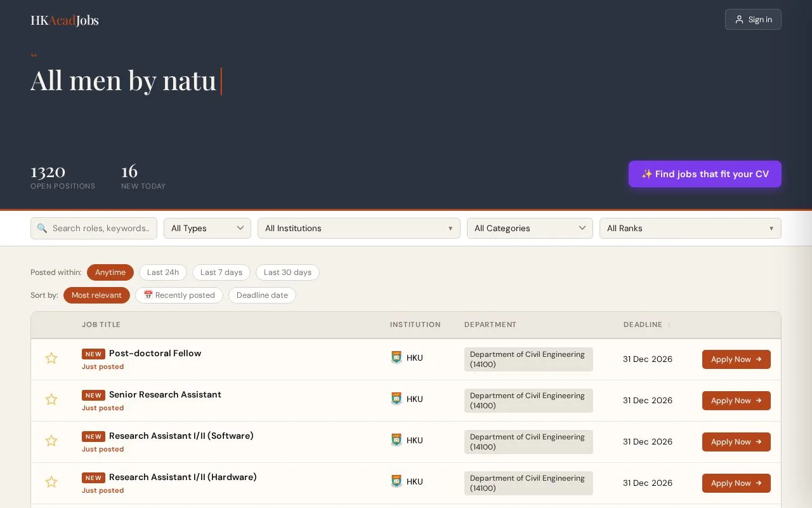Sort by Most relevant
The height and width of the screenshot is (508, 812).
coord(96,295)
